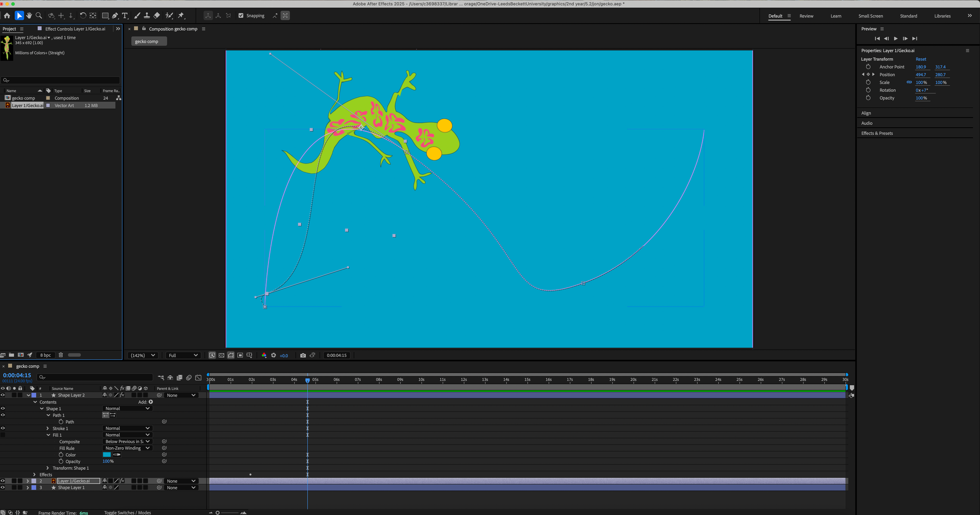Open the Effect Controls panel tab
The width and height of the screenshot is (980, 515).
tap(75, 29)
